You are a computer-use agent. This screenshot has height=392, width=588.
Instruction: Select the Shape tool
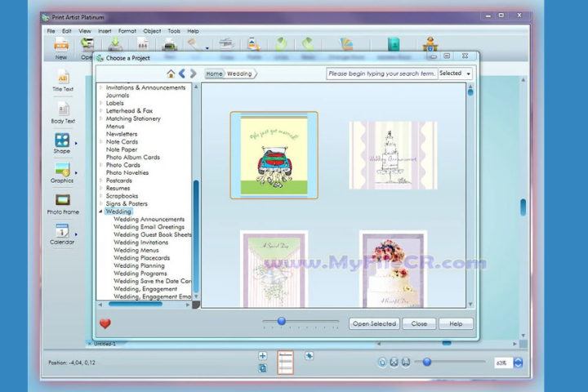point(62,143)
